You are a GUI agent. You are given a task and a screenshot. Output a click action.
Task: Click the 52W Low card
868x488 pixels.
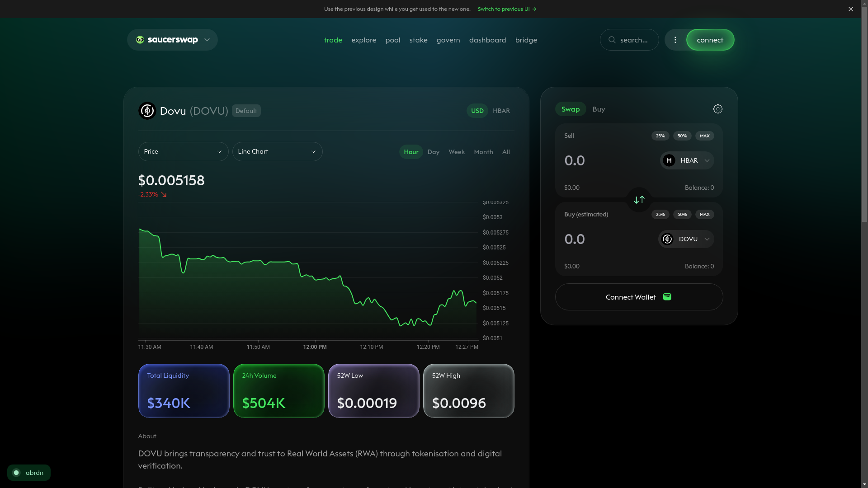[x=373, y=391]
